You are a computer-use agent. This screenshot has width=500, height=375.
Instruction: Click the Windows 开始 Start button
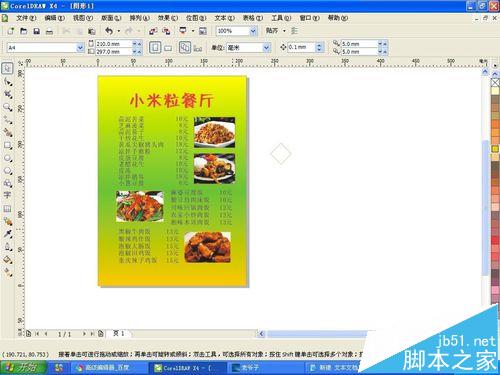tap(23, 368)
